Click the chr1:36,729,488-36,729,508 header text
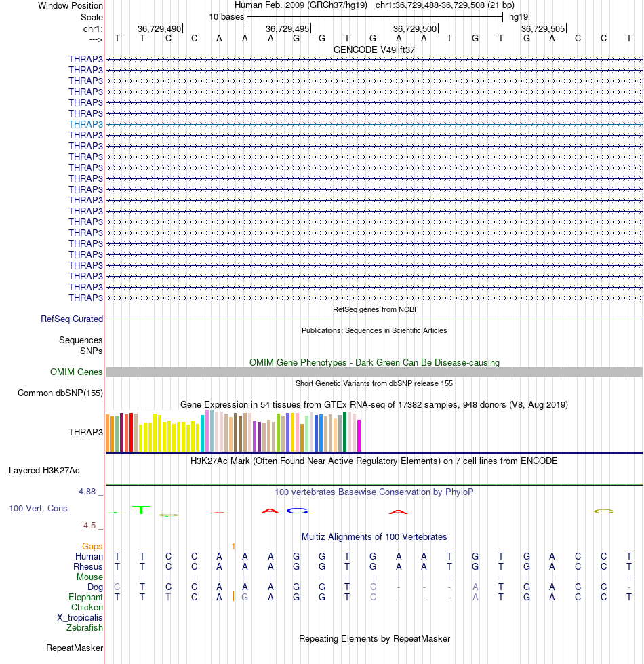Viewport: 644px width, 664px height. (x=445, y=5)
